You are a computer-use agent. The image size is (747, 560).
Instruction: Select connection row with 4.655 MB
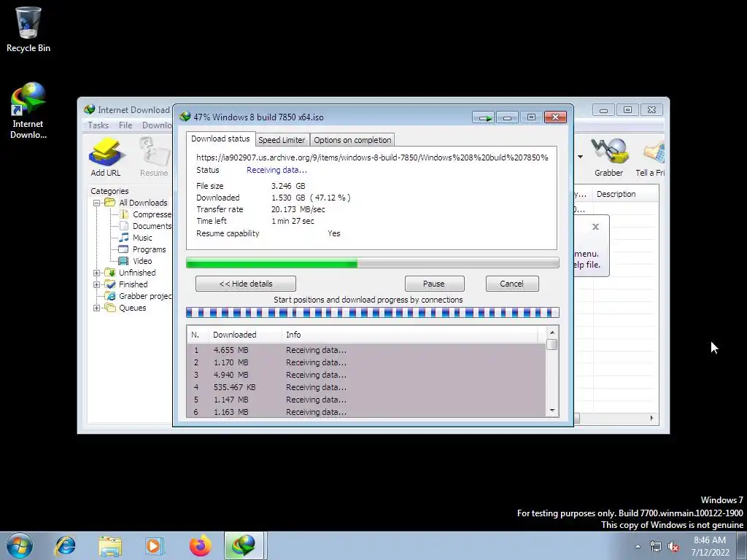tap(366, 350)
